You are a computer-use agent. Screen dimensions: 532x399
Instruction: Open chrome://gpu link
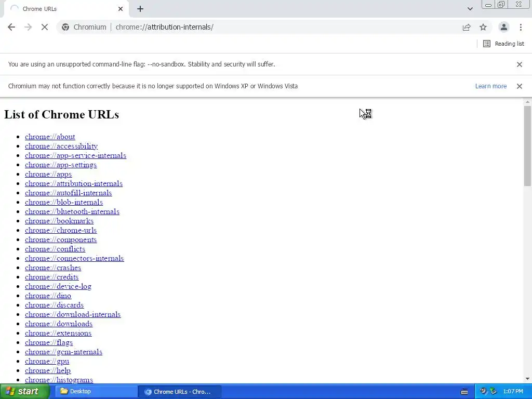click(x=47, y=362)
